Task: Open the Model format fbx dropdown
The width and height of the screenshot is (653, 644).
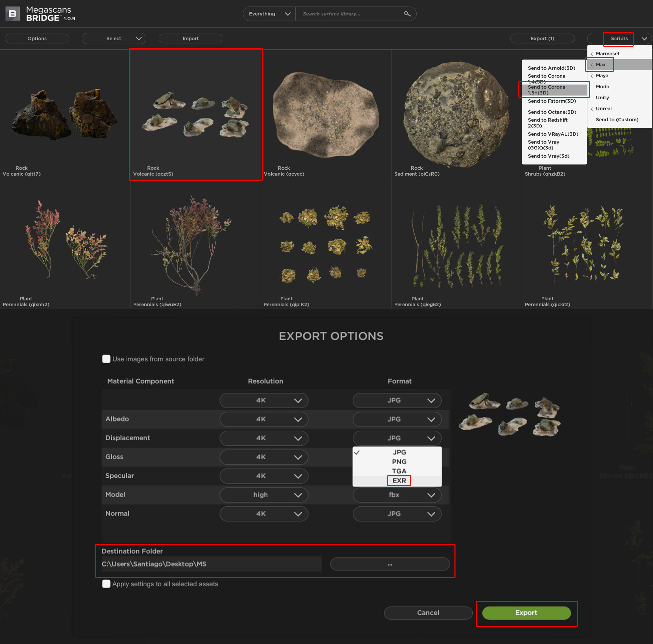Action: click(397, 495)
